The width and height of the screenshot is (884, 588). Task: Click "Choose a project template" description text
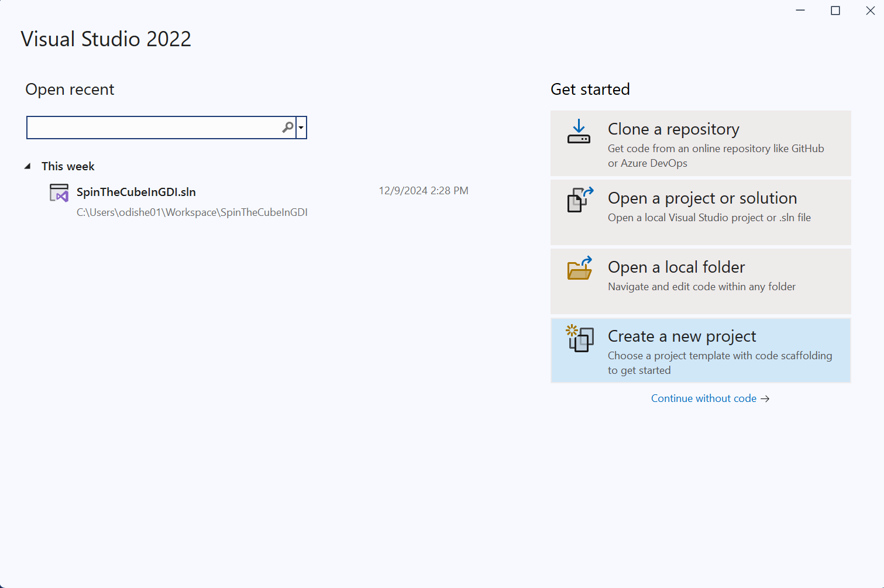(x=720, y=363)
